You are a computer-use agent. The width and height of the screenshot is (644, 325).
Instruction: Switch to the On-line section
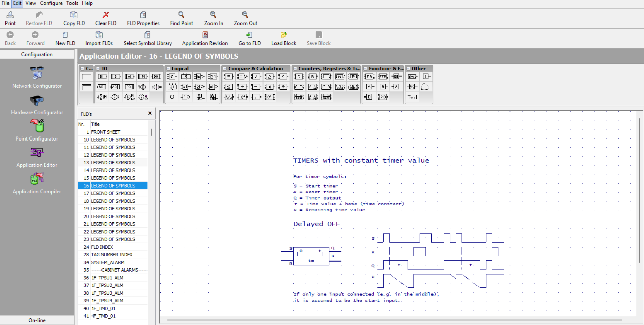coord(37,320)
